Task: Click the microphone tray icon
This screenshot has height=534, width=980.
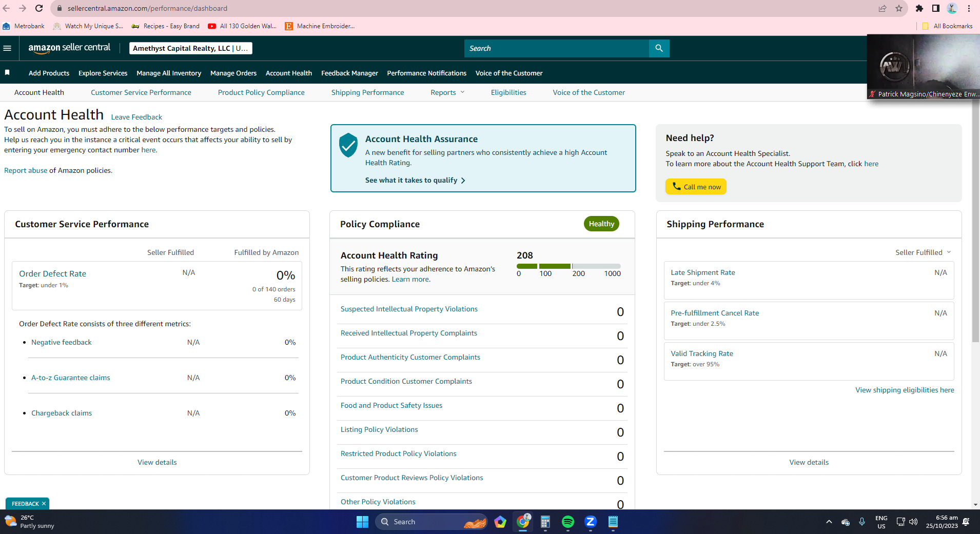Action: click(x=862, y=522)
